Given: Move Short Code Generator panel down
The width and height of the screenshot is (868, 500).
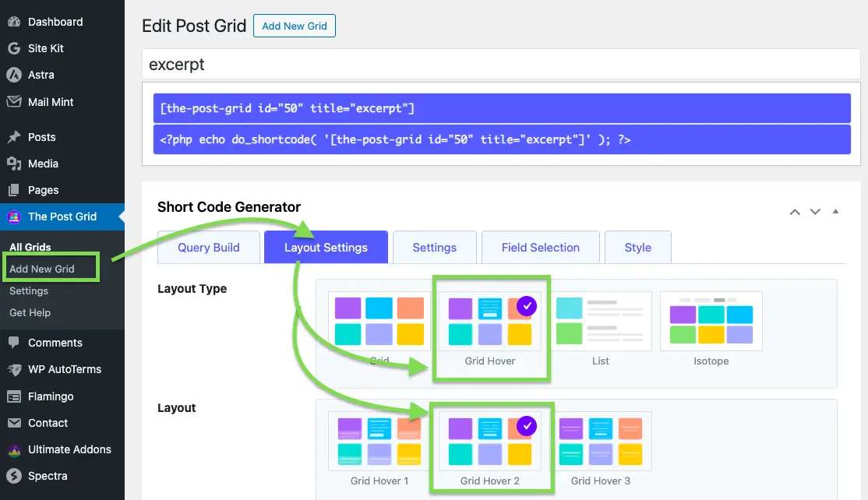Looking at the screenshot, I should pos(815,212).
